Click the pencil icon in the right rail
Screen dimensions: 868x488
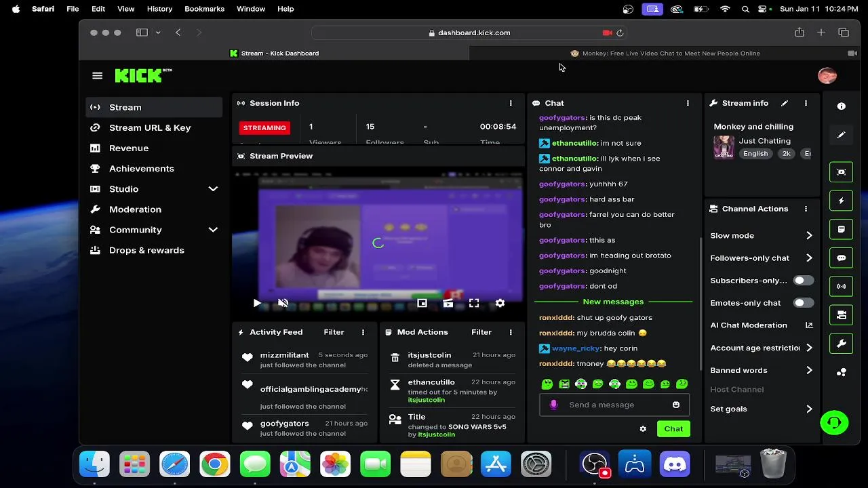tap(842, 135)
